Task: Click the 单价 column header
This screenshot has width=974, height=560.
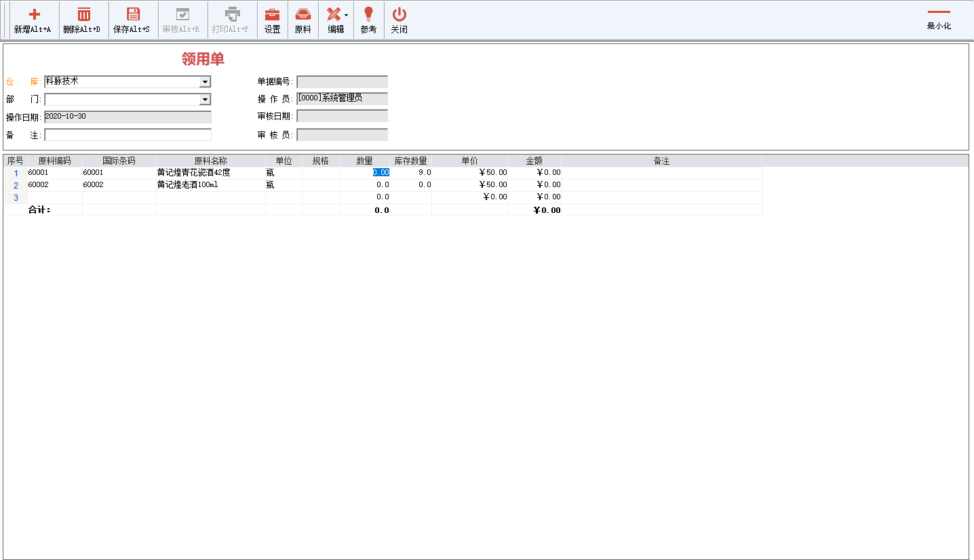Action: pyautogui.click(x=469, y=161)
